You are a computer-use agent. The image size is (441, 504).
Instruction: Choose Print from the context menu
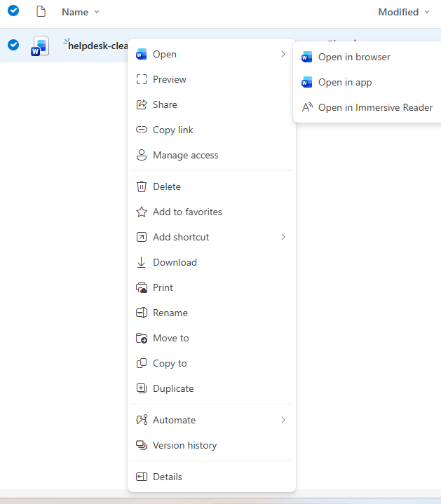coord(212,287)
